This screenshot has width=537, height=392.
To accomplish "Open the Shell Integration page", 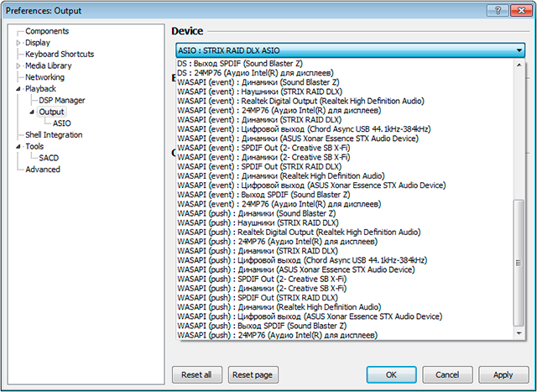I will pos(54,135).
